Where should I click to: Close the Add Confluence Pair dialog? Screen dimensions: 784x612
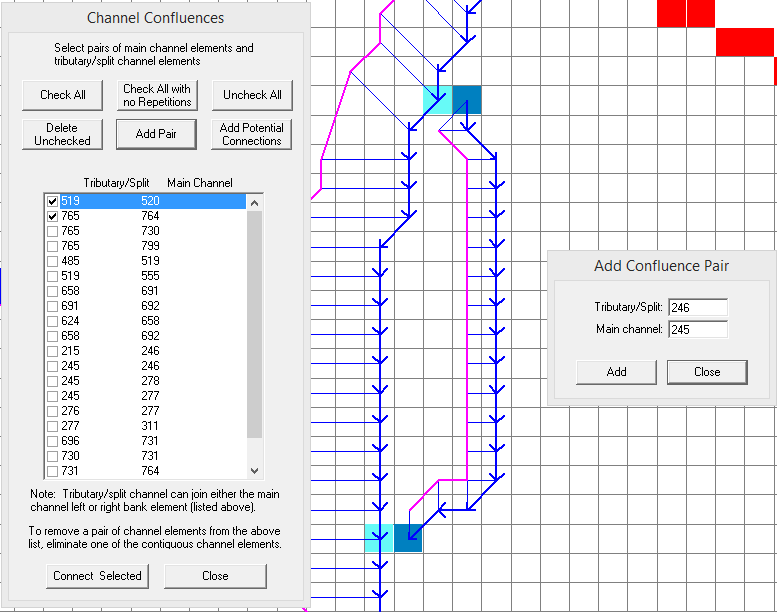(x=706, y=372)
